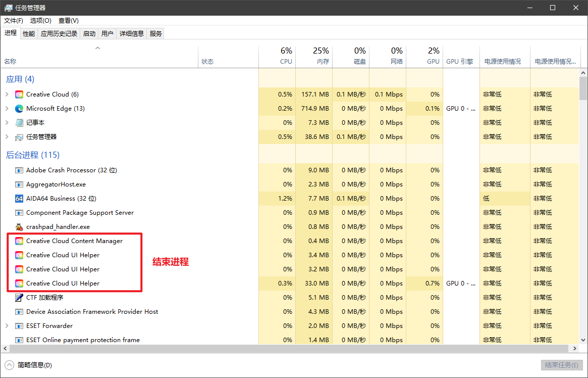This screenshot has height=378, width=588.
Task: Click the Creative Cloud (6) app icon
Action: coord(19,94)
